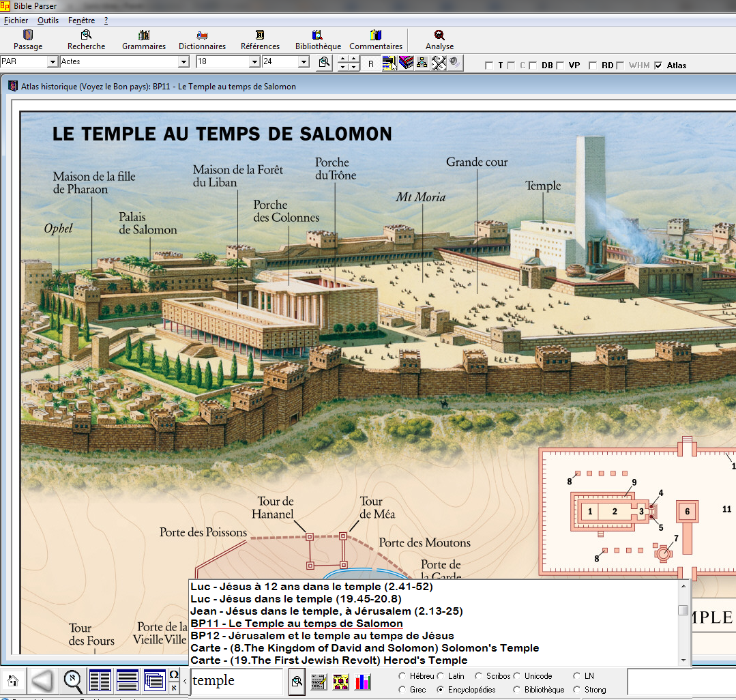The width and height of the screenshot is (736, 700).
Task: Open 'Luc - Jésus à 12 ans dans le temple' entry
Action: click(312, 586)
